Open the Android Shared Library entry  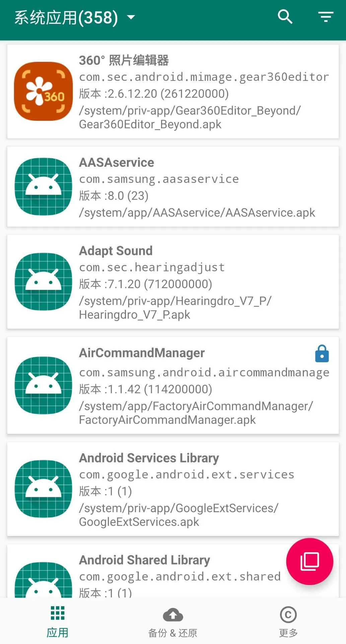tap(144, 560)
